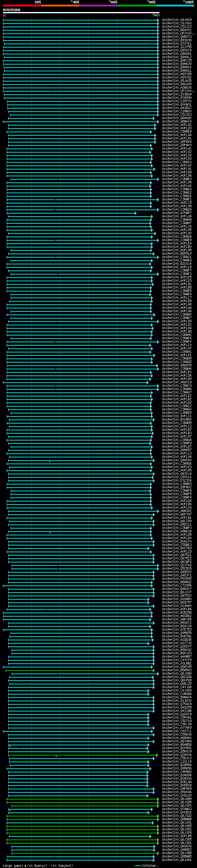Click the purple ~60% color legend segment
Screen dimensions: 197x868
tap(99, 6)
